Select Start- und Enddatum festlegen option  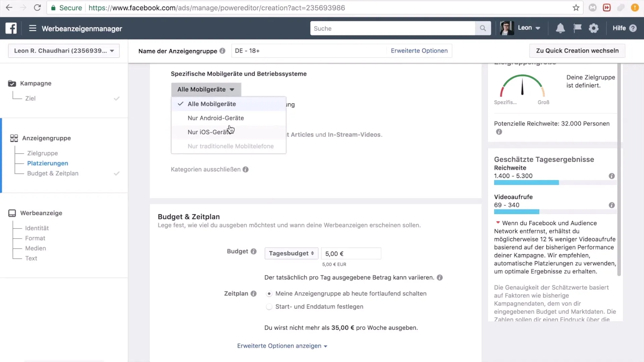(x=269, y=307)
